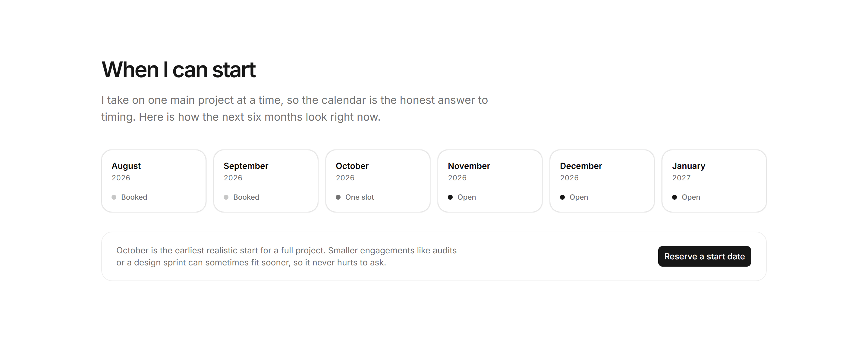Click the grey Booked dot in August
The width and height of the screenshot is (868, 339).
point(114,197)
